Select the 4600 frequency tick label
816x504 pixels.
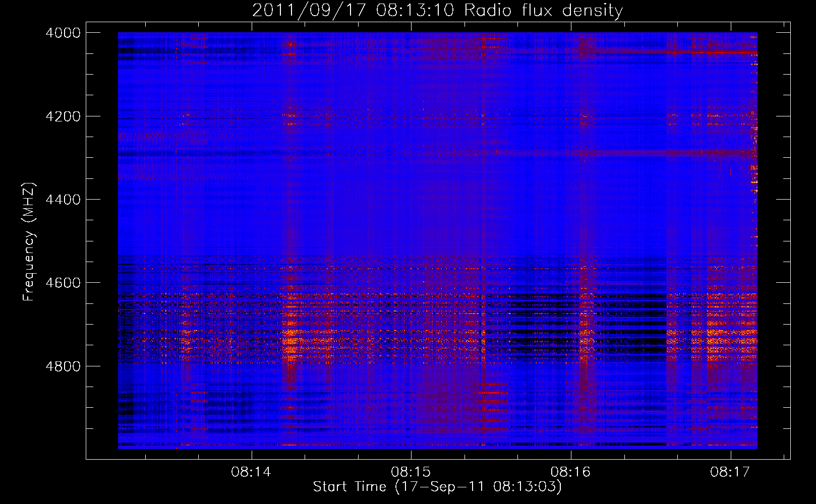point(63,283)
